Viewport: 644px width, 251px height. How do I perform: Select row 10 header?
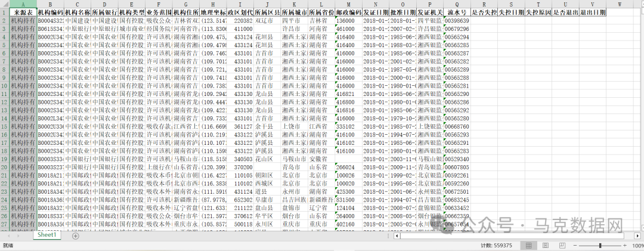pyautogui.click(x=5, y=86)
